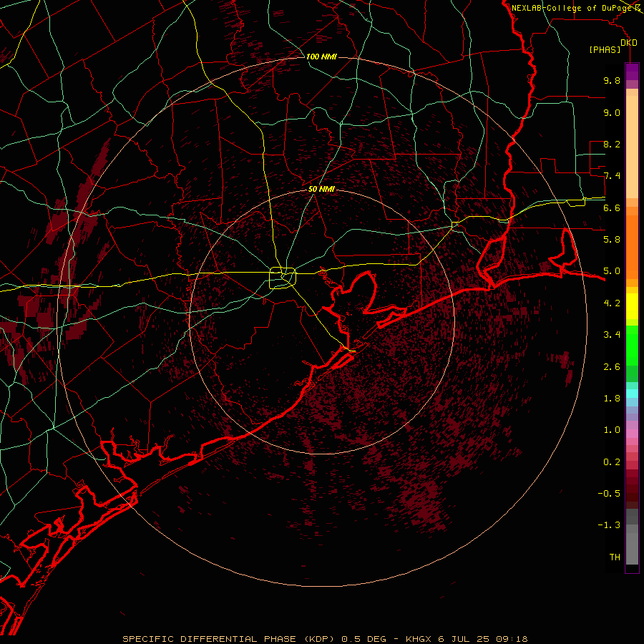Click the 0.5 DEG elevation text in the caption
The height and width of the screenshot is (644, 644).
click(x=364, y=639)
